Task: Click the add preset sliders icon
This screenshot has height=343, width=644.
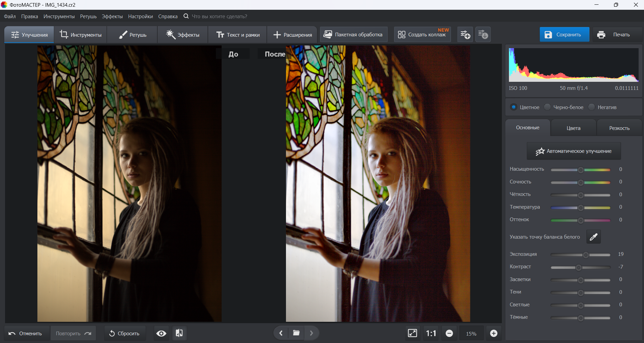Action: pos(465,35)
